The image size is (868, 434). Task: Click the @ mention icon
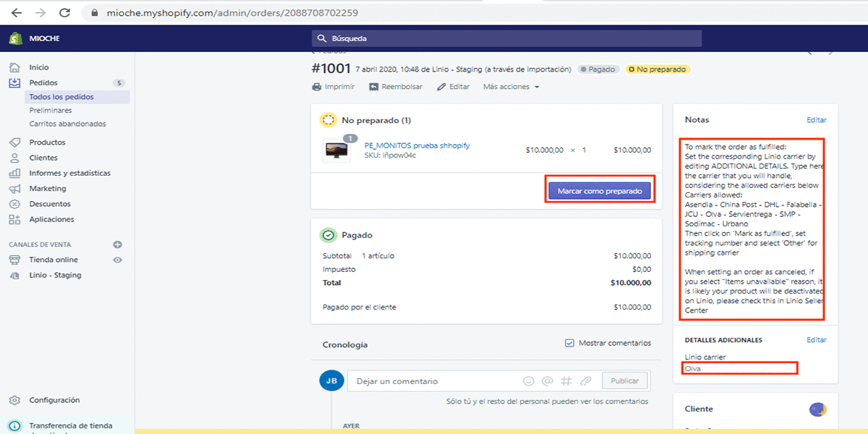pos(548,381)
